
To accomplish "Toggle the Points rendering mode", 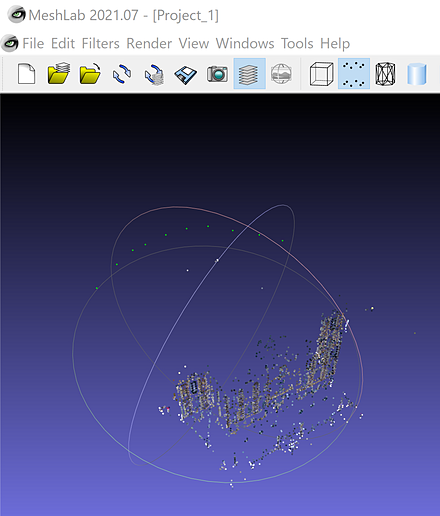I will point(354,74).
